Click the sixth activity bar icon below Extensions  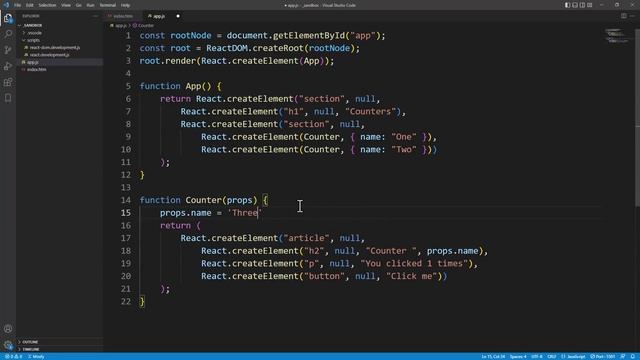[x=8, y=98]
